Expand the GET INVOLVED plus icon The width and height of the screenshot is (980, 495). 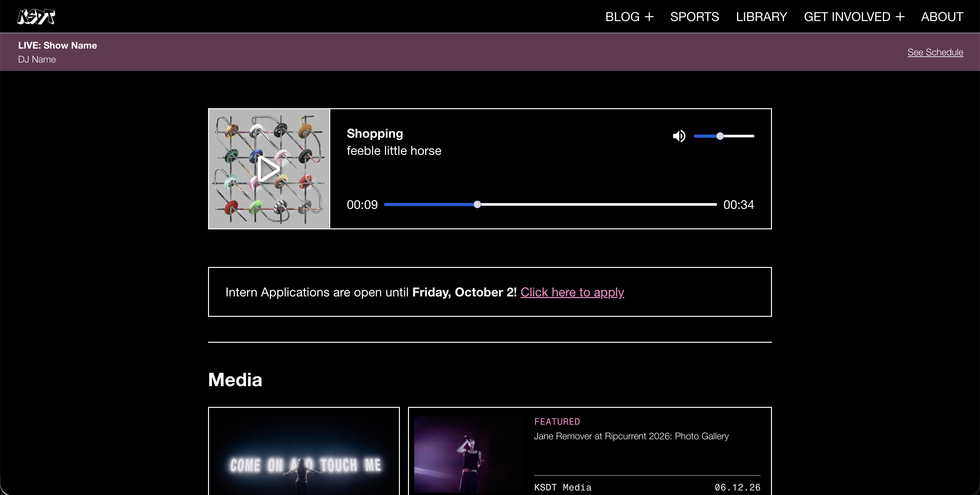(x=900, y=17)
